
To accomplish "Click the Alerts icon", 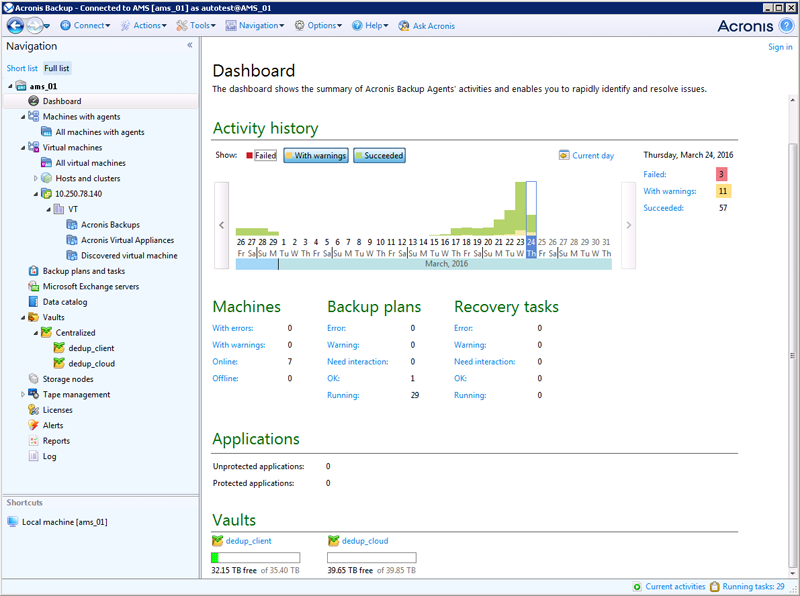I will (x=34, y=425).
